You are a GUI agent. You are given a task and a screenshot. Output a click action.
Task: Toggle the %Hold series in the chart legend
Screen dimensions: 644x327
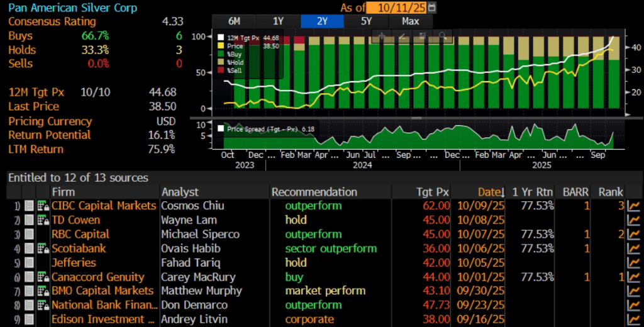pos(221,62)
